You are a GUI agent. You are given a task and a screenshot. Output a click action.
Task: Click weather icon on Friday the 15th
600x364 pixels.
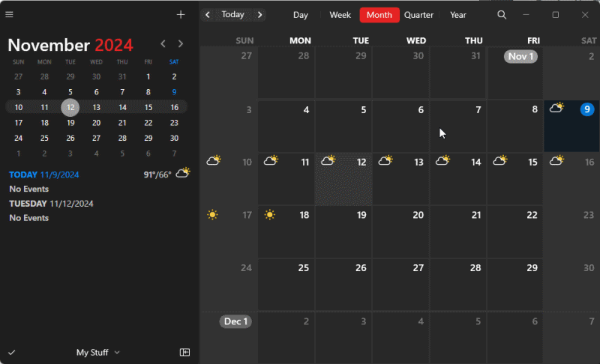[499, 160]
